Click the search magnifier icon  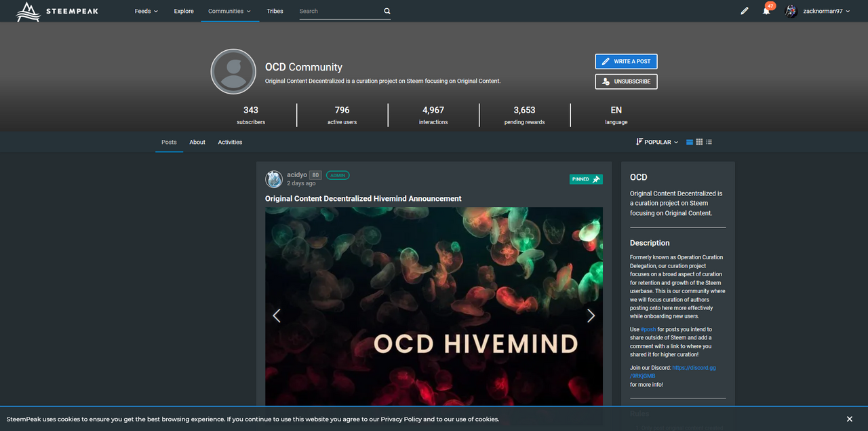pyautogui.click(x=387, y=12)
